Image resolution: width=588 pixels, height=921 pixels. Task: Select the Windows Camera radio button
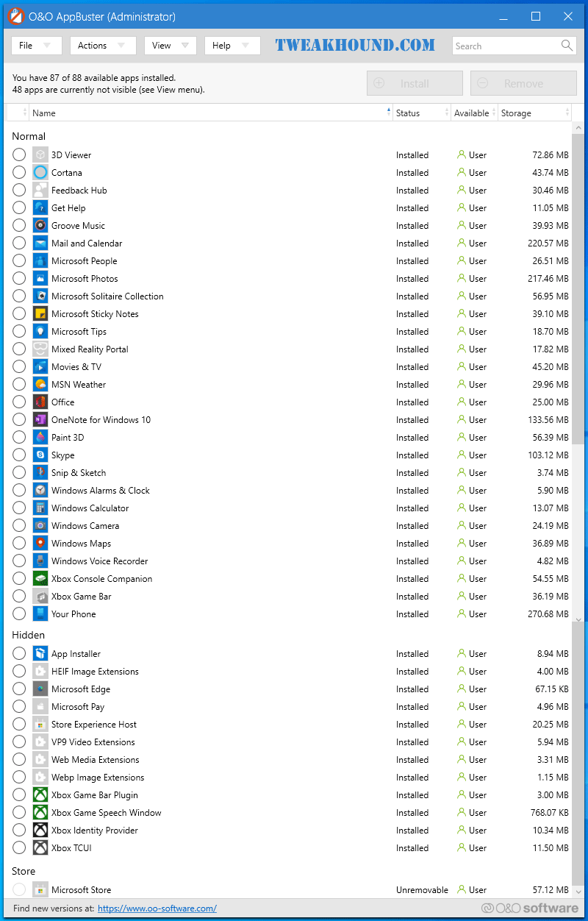click(19, 526)
